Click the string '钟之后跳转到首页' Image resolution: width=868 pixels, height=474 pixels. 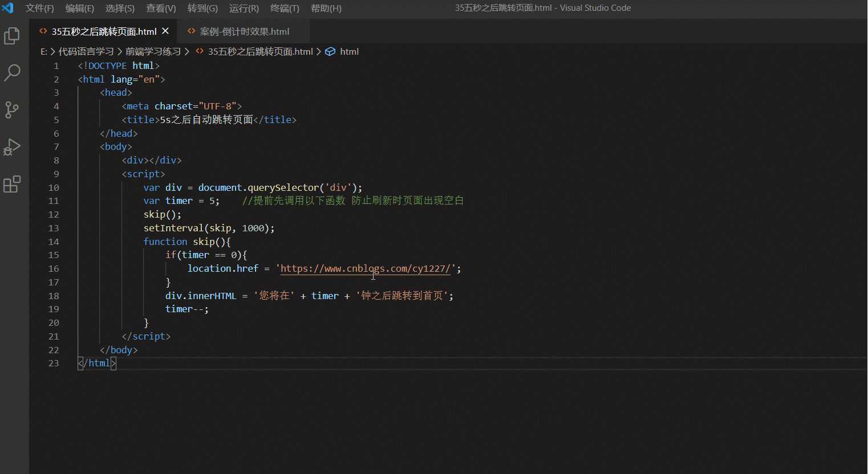click(x=402, y=296)
